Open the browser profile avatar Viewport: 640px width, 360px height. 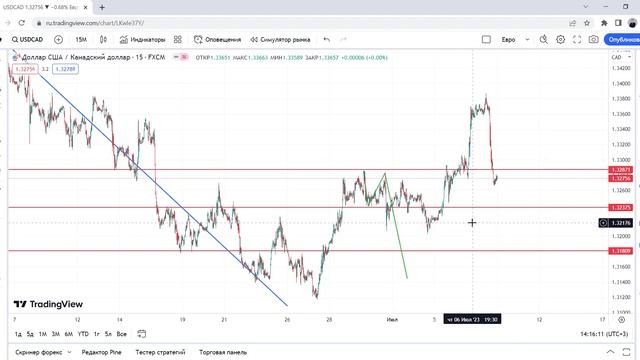pyautogui.click(x=633, y=23)
